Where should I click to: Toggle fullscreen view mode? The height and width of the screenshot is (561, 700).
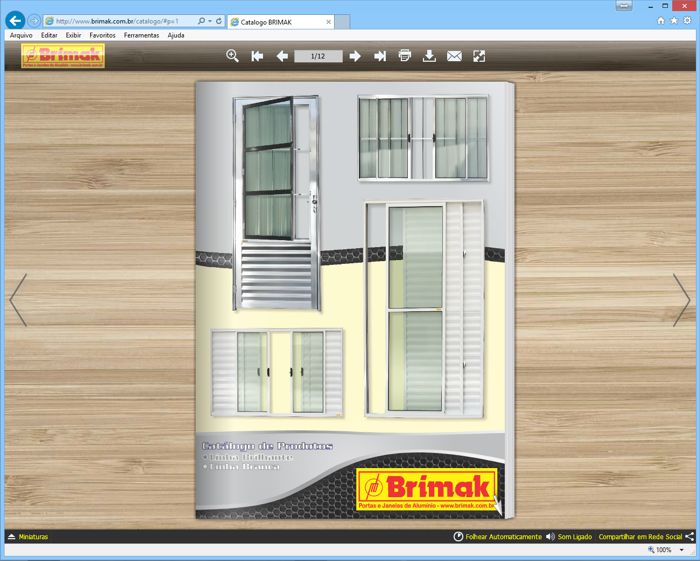tap(479, 56)
